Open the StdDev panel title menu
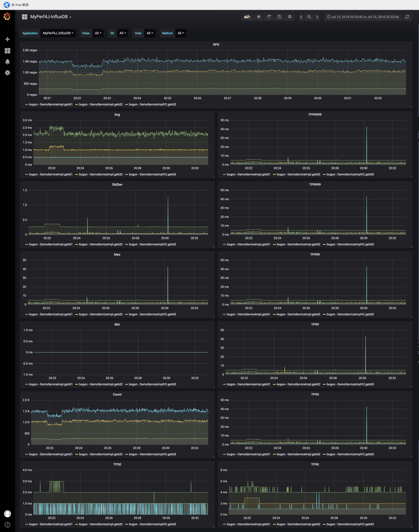419x532 pixels. click(117, 185)
